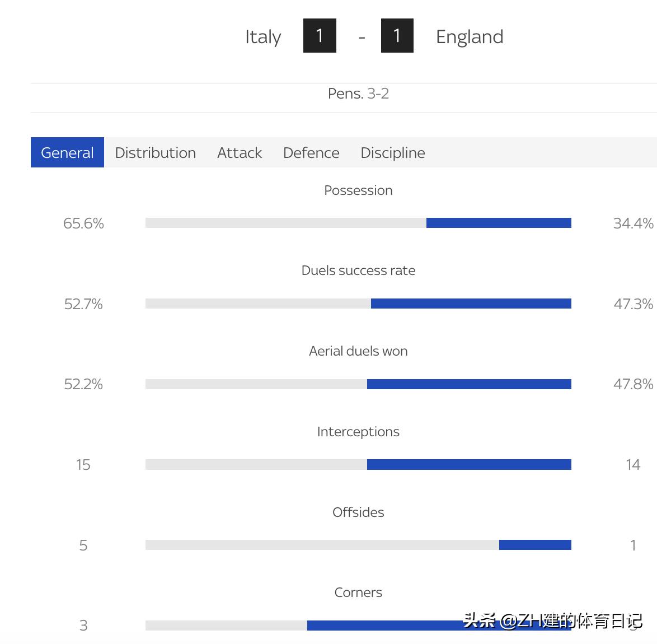
Task: Click the Italy team name
Action: click(263, 37)
